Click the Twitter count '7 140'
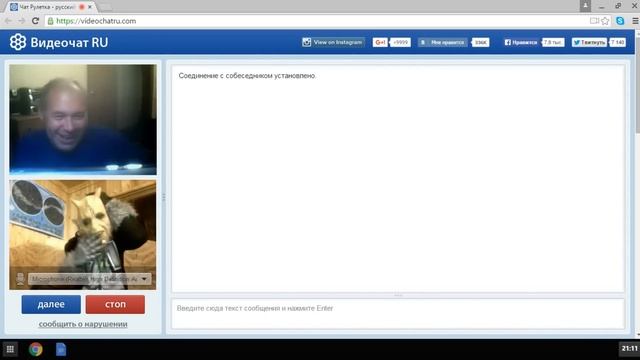 tap(617, 42)
